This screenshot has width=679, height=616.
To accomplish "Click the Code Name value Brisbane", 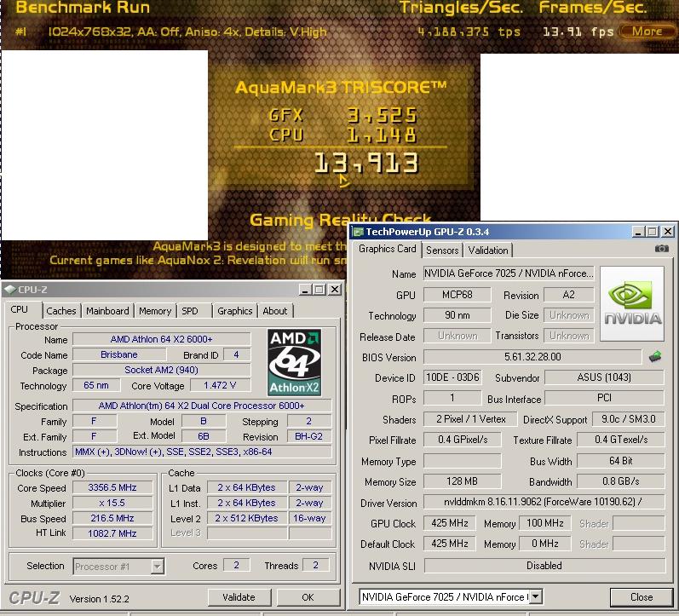I will (119, 354).
